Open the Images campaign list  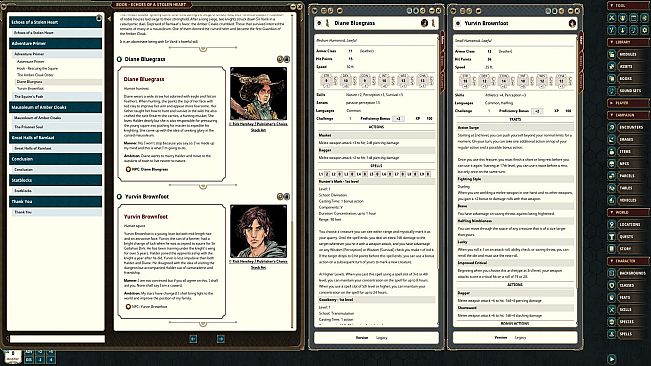(627, 139)
